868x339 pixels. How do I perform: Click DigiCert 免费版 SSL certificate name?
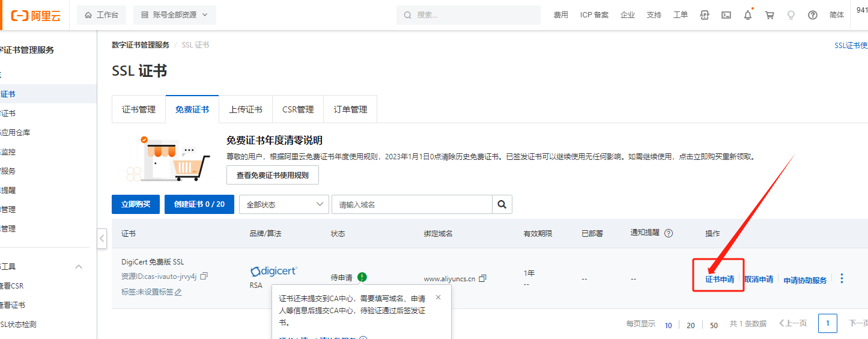(x=153, y=262)
